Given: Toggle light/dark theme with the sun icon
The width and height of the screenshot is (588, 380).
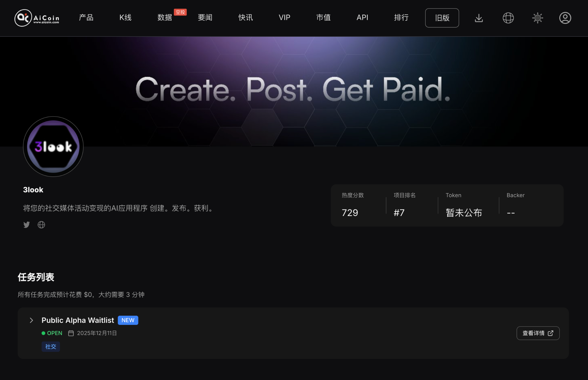Looking at the screenshot, I should click(x=537, y=18).
